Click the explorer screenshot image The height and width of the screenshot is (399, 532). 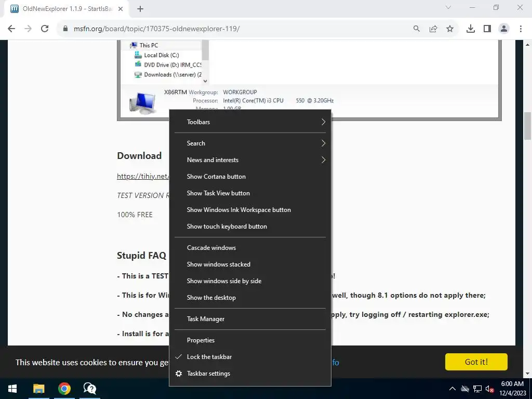pyautogui.click(x=309, y=80)
